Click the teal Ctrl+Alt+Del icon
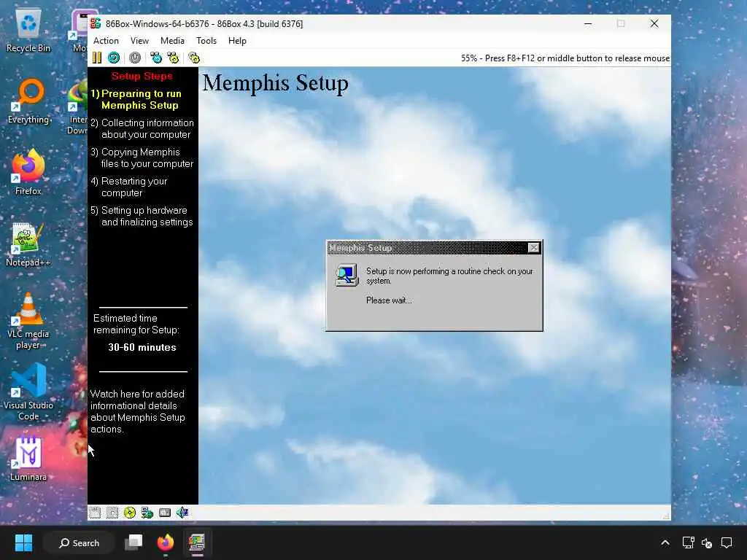The image size is (747, 560). pos(156,58)
